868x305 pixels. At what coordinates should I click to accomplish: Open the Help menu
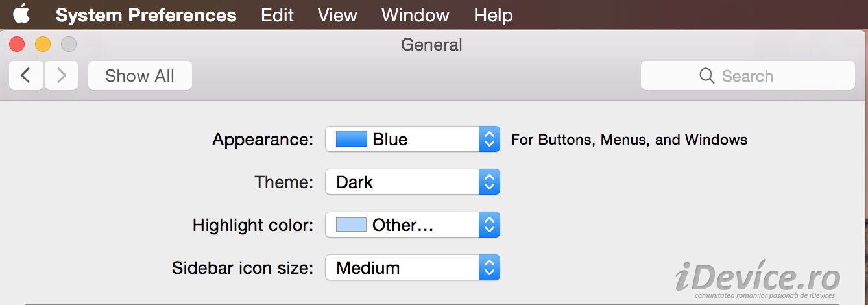[493, 15]
